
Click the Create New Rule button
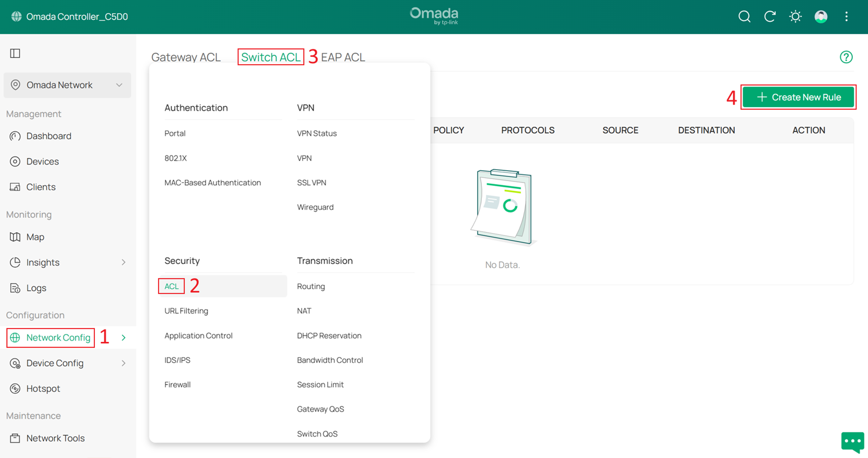(x=798, y=97)
